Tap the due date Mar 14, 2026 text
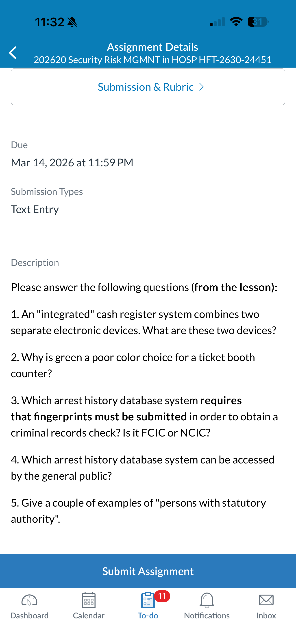296x644 pixels. click(x=72, y=163)
